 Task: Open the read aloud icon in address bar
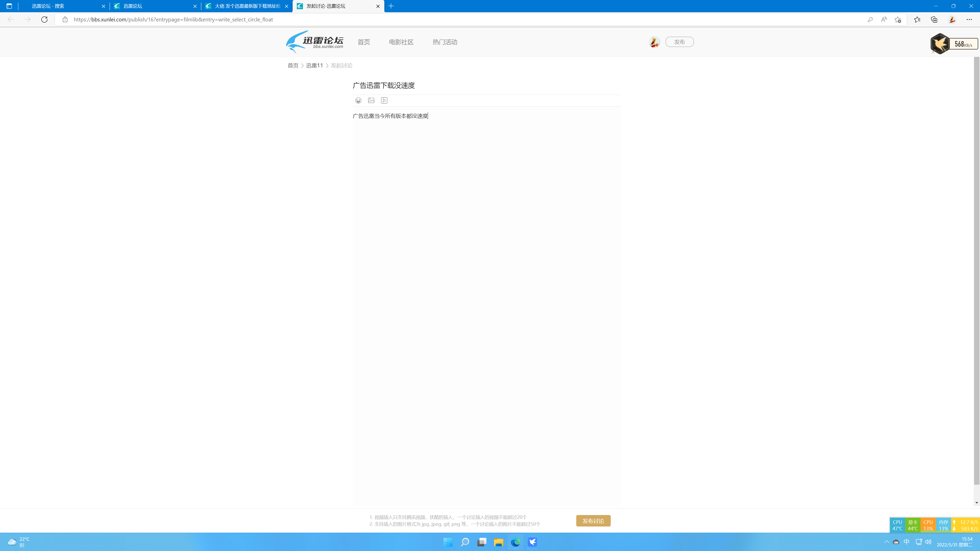(x=884, y=19)
